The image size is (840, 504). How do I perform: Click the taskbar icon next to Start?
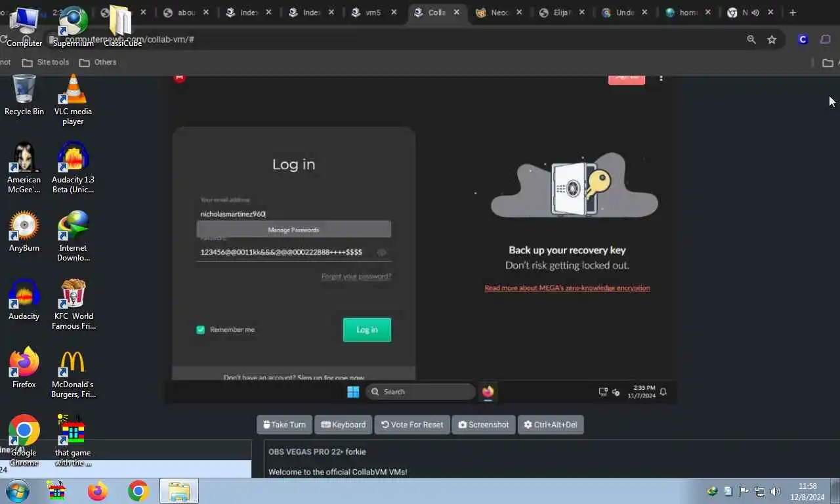point(57,491)
